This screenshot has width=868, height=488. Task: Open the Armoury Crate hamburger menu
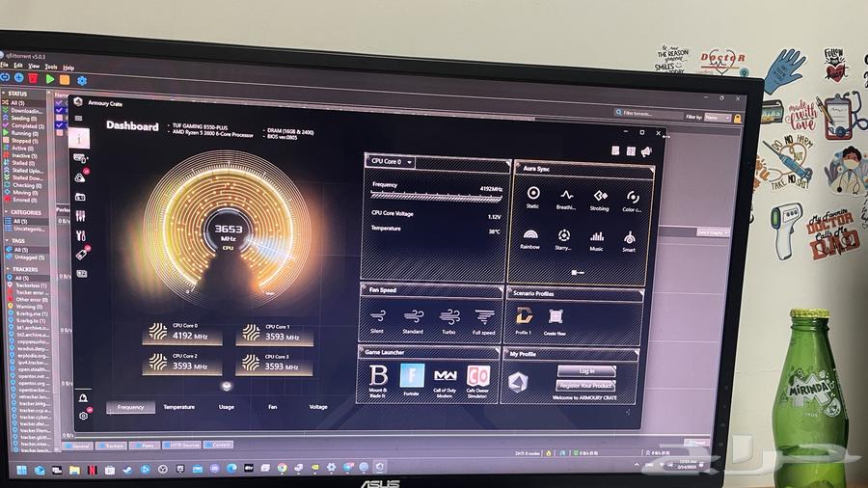(79, 118)
